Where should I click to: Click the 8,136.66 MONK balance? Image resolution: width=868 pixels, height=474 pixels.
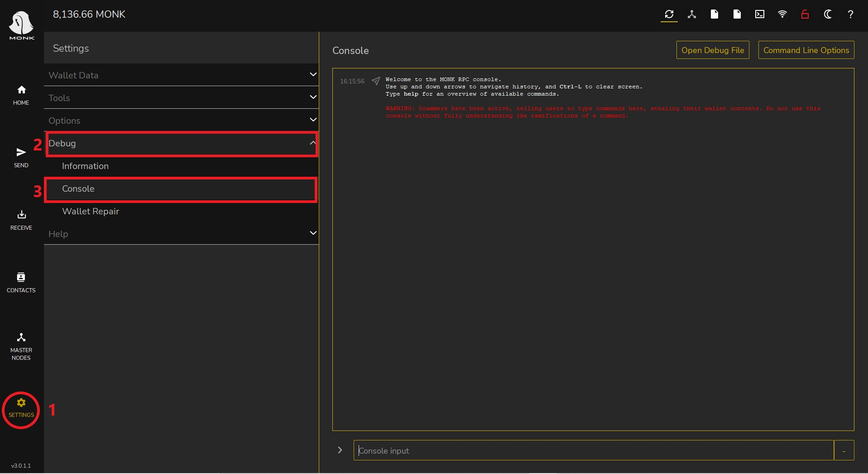(x=89, y=15)
